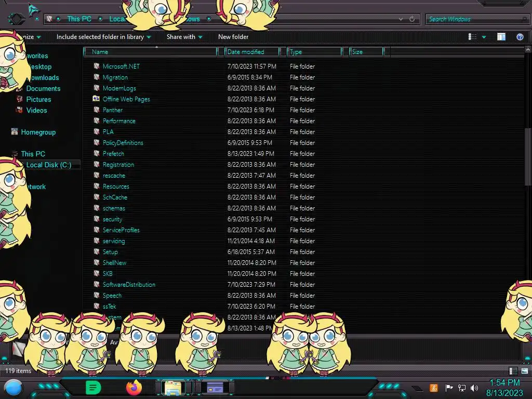The image size is (532, 399).
Task: Sort by the Name column header
Action: click(151, 52)
